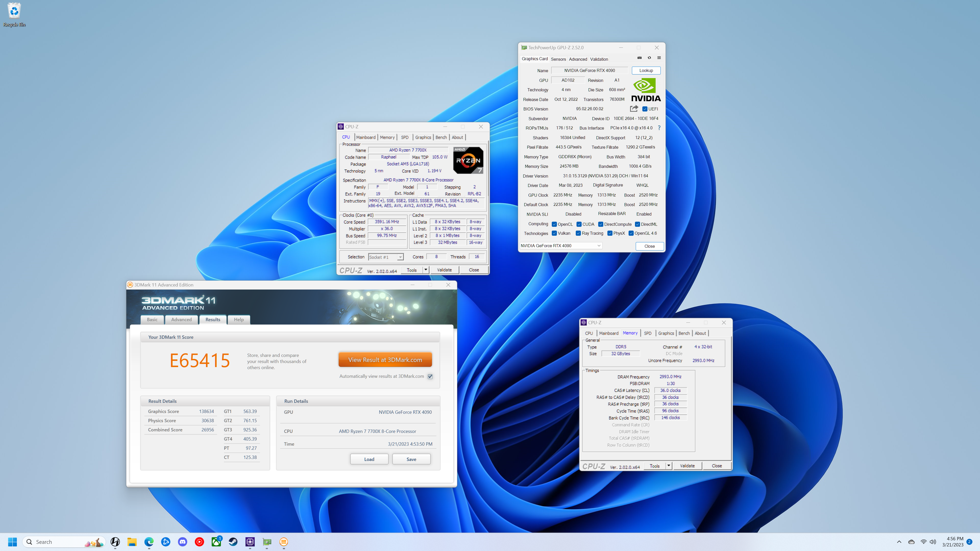Screen dimensions: 980x551
Task: Open YouTube Music from the taskbar
Action: (x=199, y=542)
